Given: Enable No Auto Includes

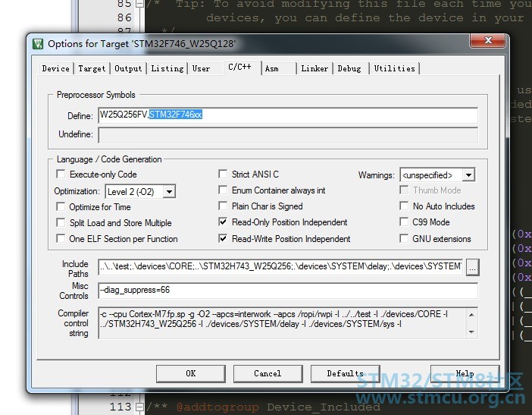Looking at the screenshot, I should [404, 206].
